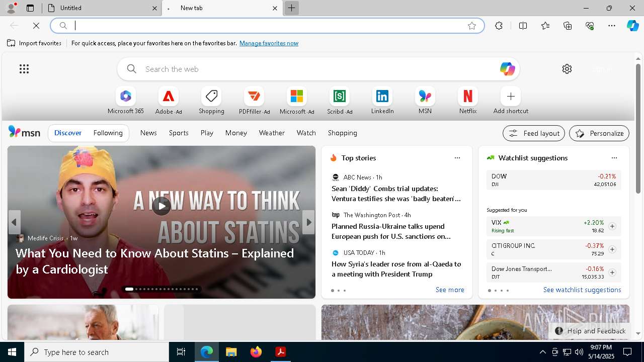Open the browser profile avatar
This screenshot has width=644, height=362.
click(11, 8)
